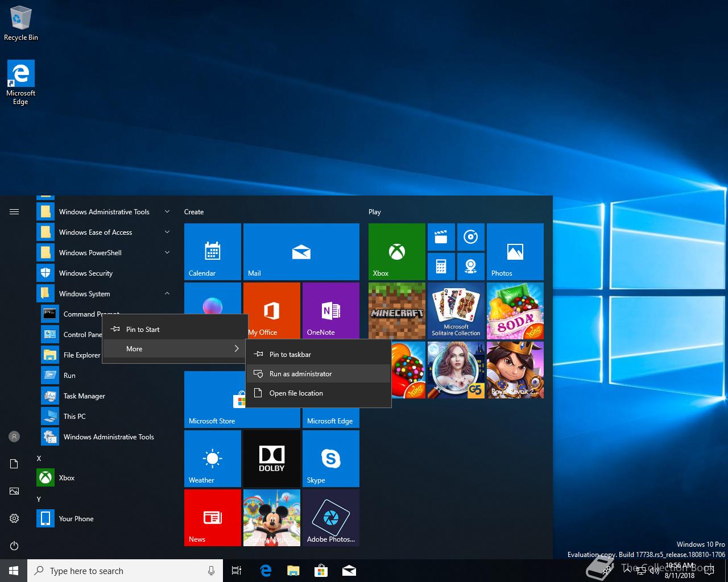Screen dimensions: 728x582
Task: Open Run in Windows System folder
Action: pyautogui.click(x=106, y=375)
